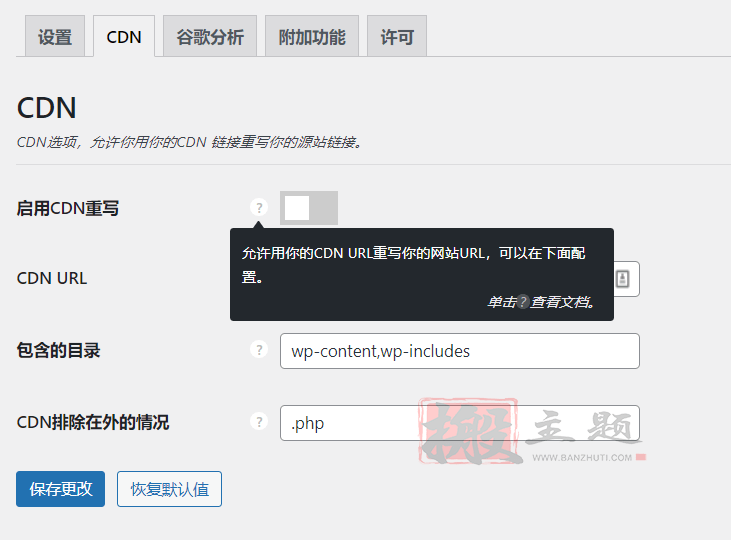Click the 恢复默认值 button
The image size is (731, 540).
click(x=169, y=489)
